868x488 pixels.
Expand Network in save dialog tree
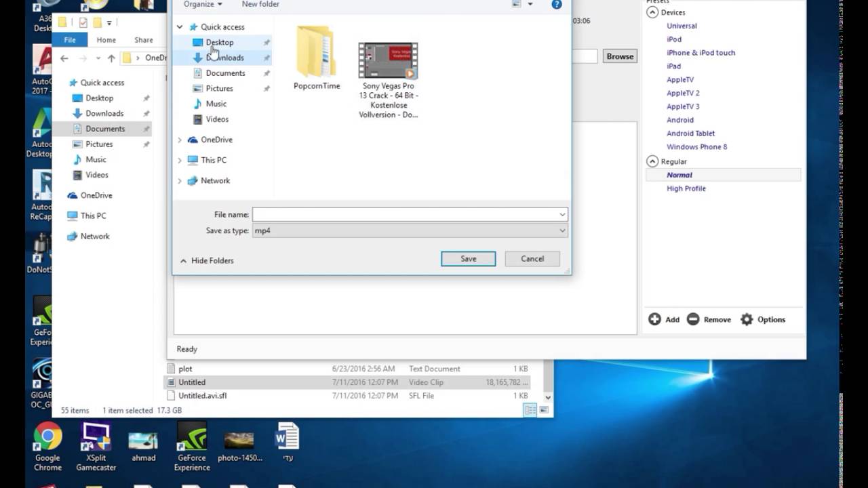pyautogui.click(x=180, y=180)
